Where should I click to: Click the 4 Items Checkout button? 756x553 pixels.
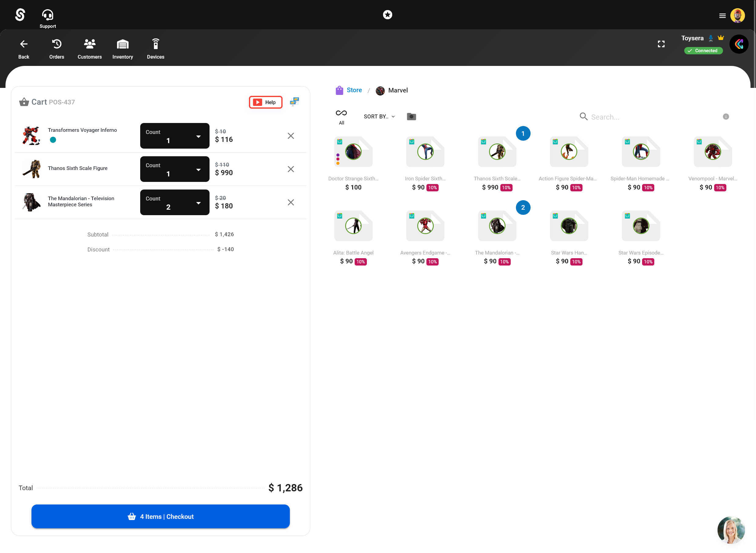pos(160,516)
